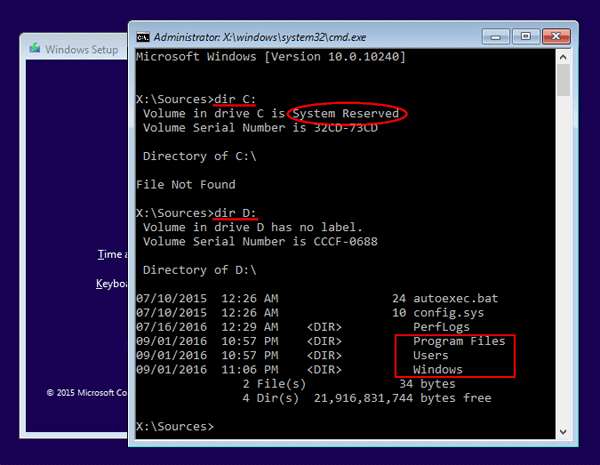The height and width of the screenshot is (465, 600).
Task: Click the scrollbar down arrow in cmd
Action: pyautogui.click(x=563, y=430)
